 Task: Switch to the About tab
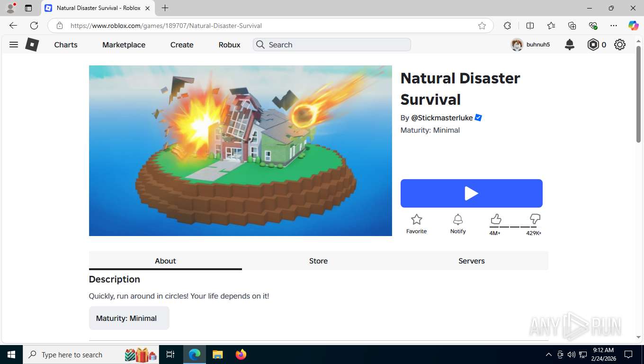pyautogui.click(x=165, y=261)
